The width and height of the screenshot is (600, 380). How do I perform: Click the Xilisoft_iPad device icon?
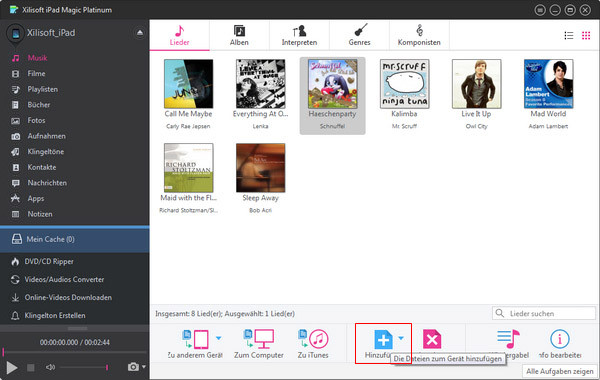tap(16, 34)
